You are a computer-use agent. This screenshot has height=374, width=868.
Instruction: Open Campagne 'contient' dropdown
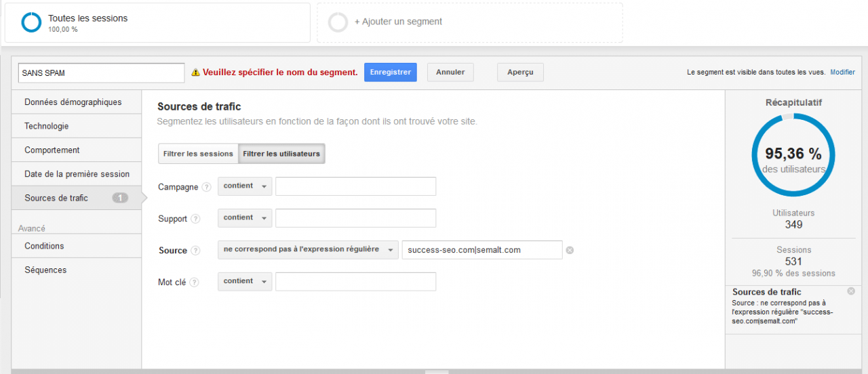[245, 186]
